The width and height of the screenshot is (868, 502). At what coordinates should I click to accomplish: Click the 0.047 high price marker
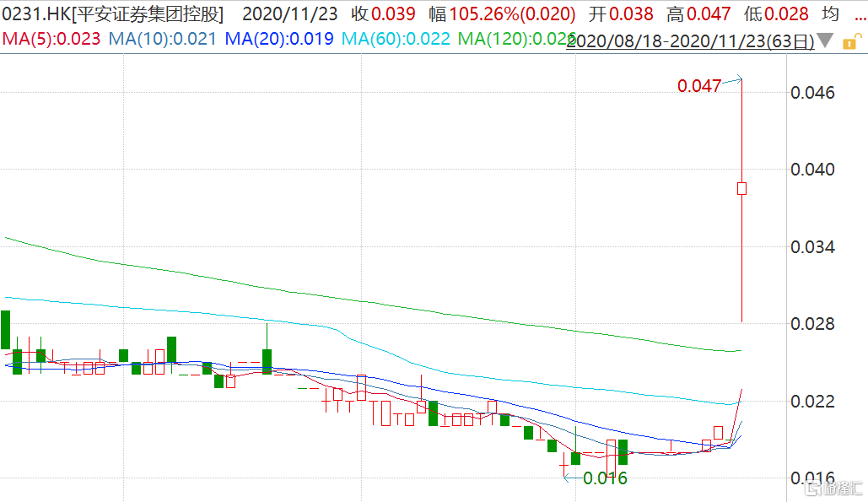tap(699, 85)
